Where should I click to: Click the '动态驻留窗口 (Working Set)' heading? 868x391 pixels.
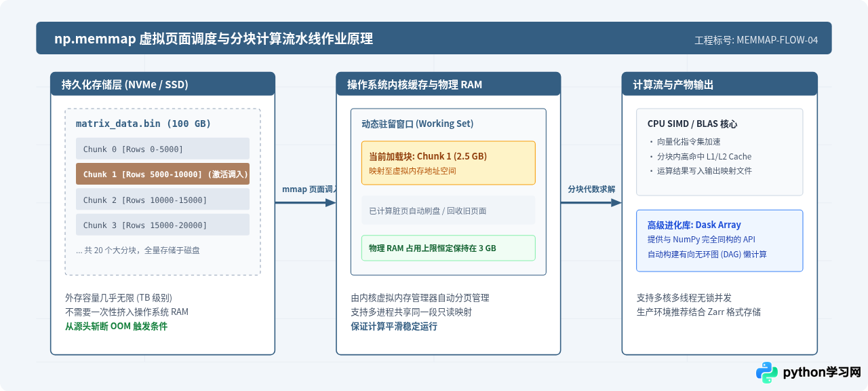click(x=417, y=124)
